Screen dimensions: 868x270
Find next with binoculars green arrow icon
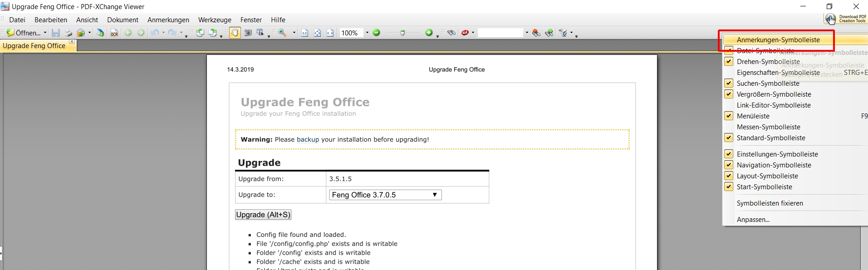click(x=549, y=33)
